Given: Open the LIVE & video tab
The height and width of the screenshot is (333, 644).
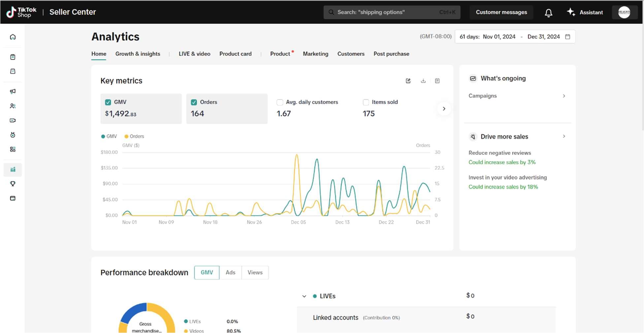Looking at the screenshot, I should tap(194, 54).
